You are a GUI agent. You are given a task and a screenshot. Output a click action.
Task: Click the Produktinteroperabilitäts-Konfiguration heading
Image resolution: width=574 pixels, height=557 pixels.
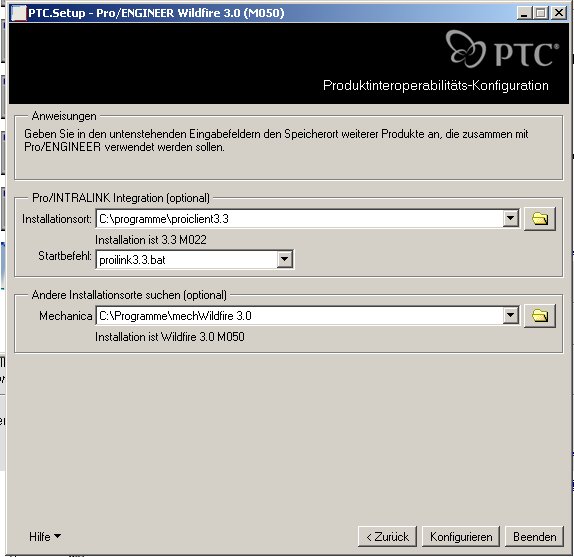pyautogui.click(x=436, y=85)
